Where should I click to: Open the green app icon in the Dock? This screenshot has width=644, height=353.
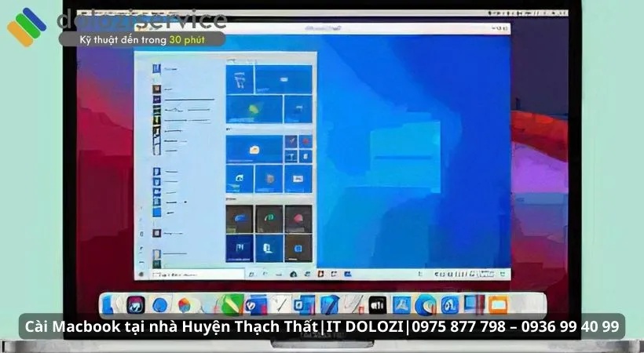[x=232, y=305]
